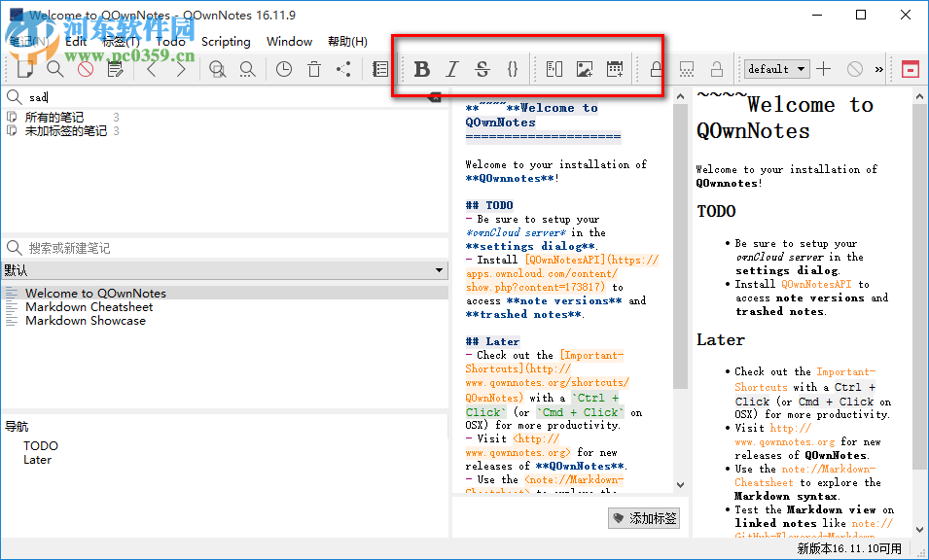Share the note with share icon
This screenshot has height=560, width=929.
[x=343, y=69]
